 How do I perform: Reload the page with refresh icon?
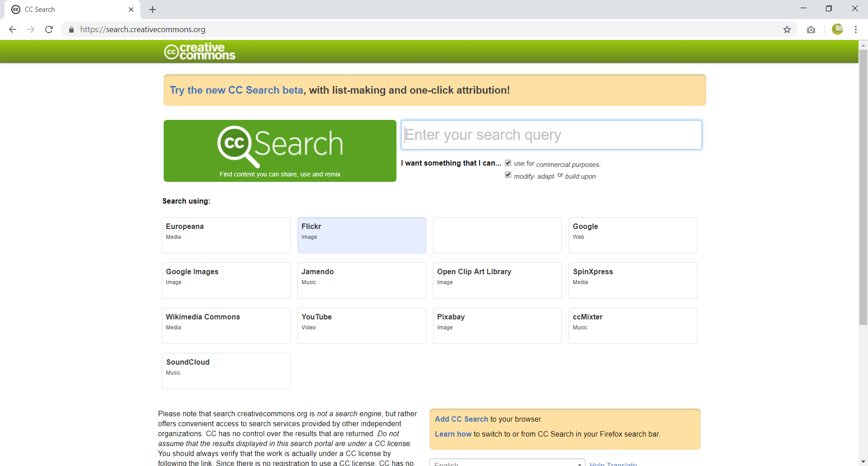click(x=49, y=29)
